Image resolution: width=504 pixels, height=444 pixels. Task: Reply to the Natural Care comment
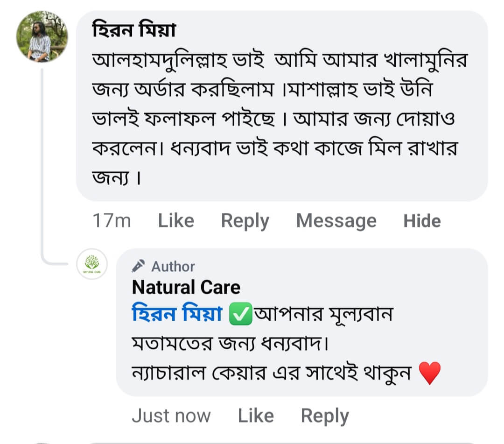pyautogui.click(x=325, y=416)
